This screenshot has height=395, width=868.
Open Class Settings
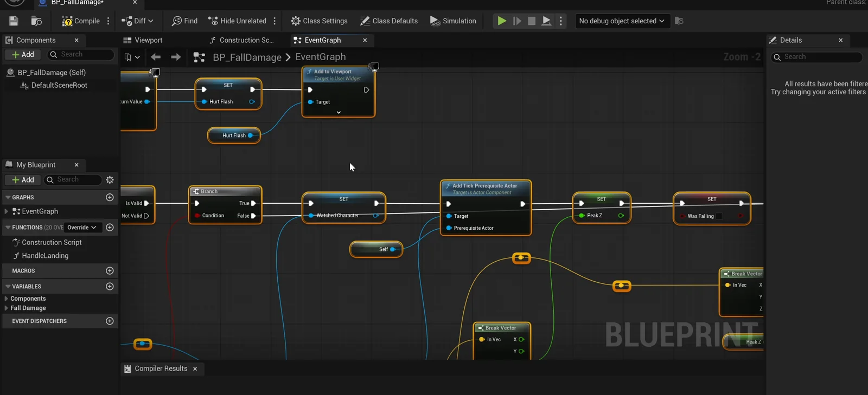319,21
